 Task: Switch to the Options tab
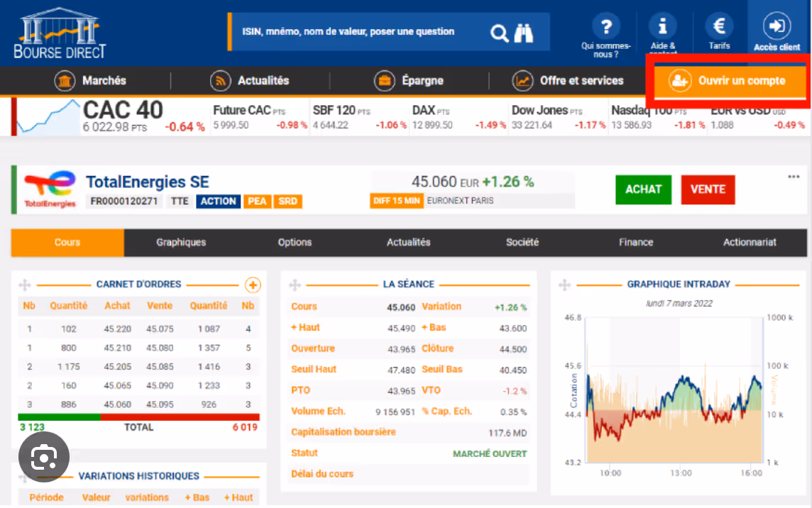295,243
